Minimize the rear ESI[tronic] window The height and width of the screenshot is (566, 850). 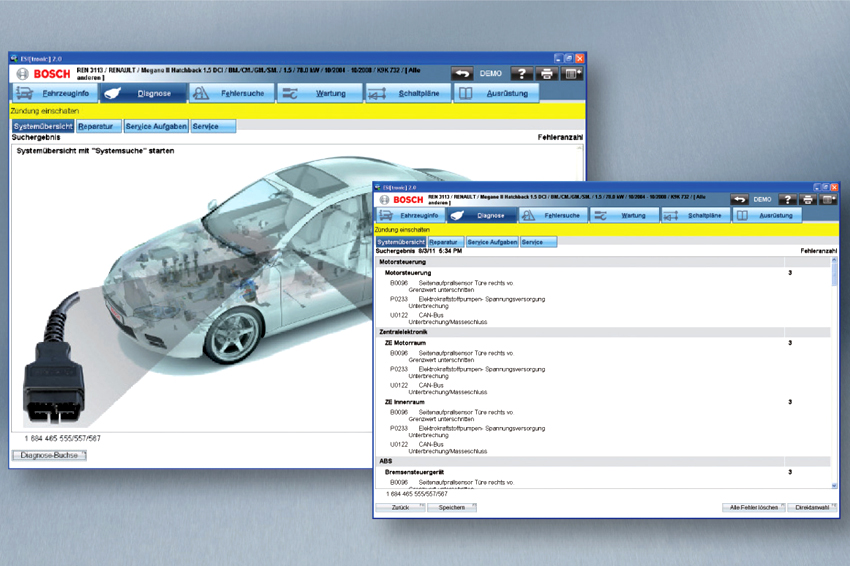[x=558, y=59]
